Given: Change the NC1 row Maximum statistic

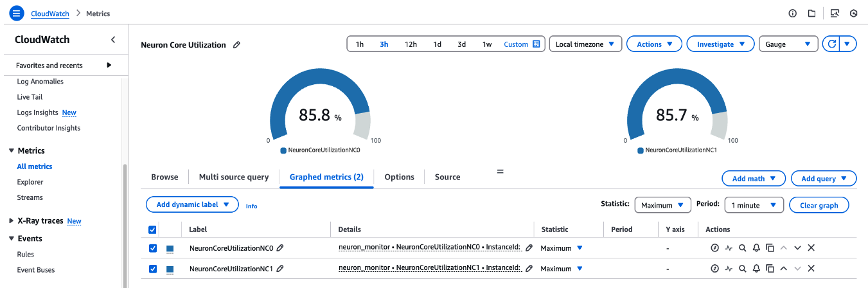Looking at the screenshot, I should pos(562,269).
